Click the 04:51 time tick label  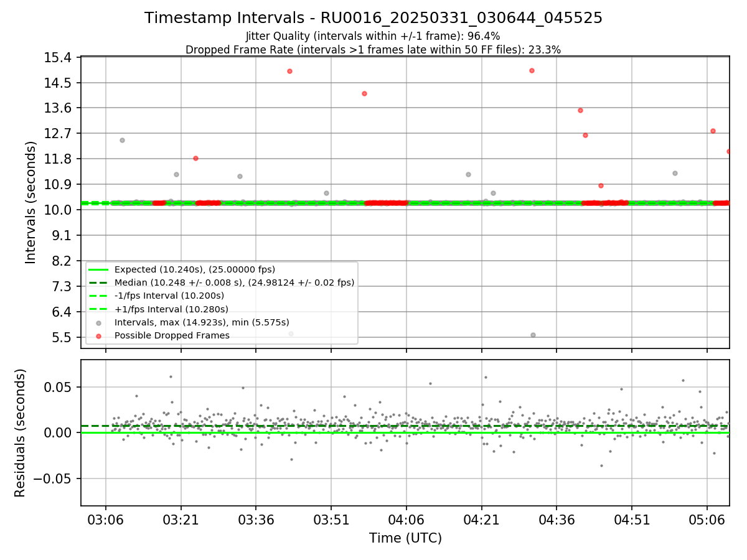point(632,519)
